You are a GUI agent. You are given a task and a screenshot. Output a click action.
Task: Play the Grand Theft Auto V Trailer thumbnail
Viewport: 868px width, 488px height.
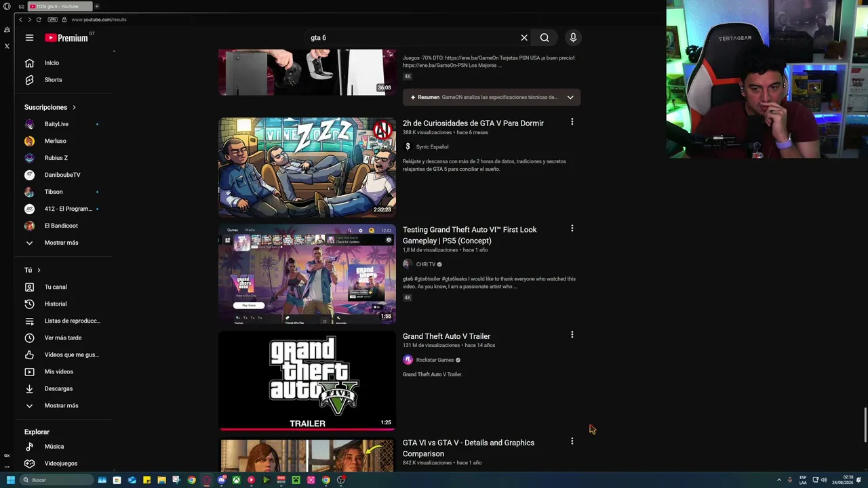click(x=307, y=380)
